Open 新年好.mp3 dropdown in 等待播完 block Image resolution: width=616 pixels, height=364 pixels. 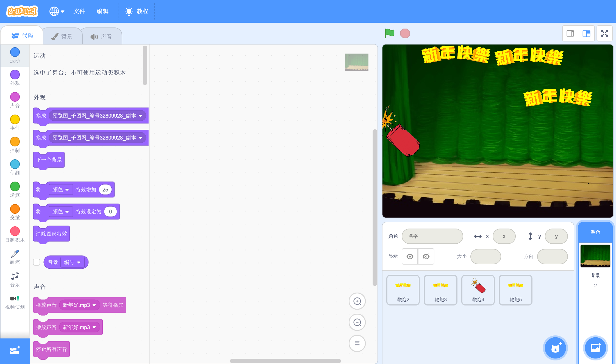pos(79,305)
